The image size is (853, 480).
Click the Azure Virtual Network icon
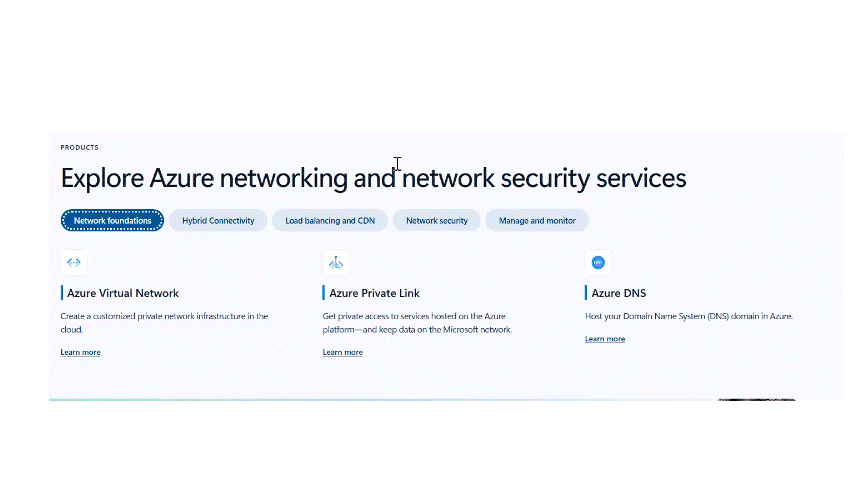(x=74, y=262)
